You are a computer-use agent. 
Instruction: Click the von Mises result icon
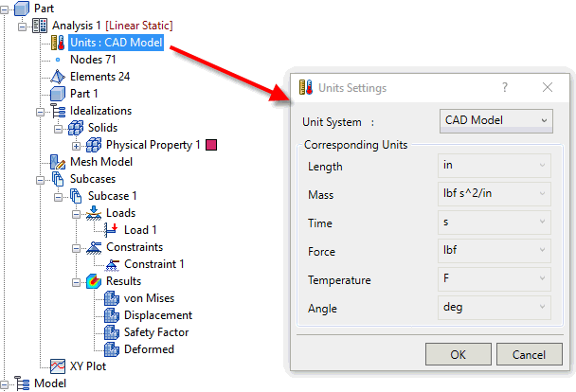click(111, 298)
